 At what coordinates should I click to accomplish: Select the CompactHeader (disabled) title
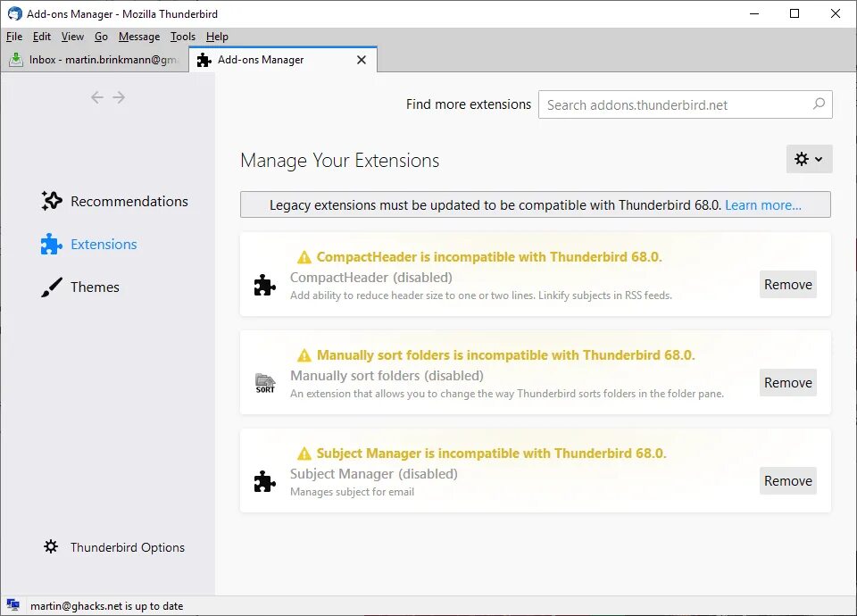click(371, 277)
